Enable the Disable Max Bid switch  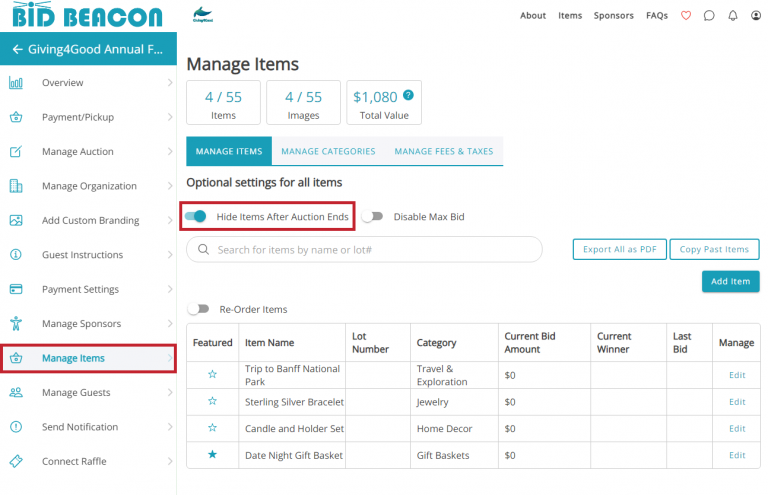coord(373,216)
